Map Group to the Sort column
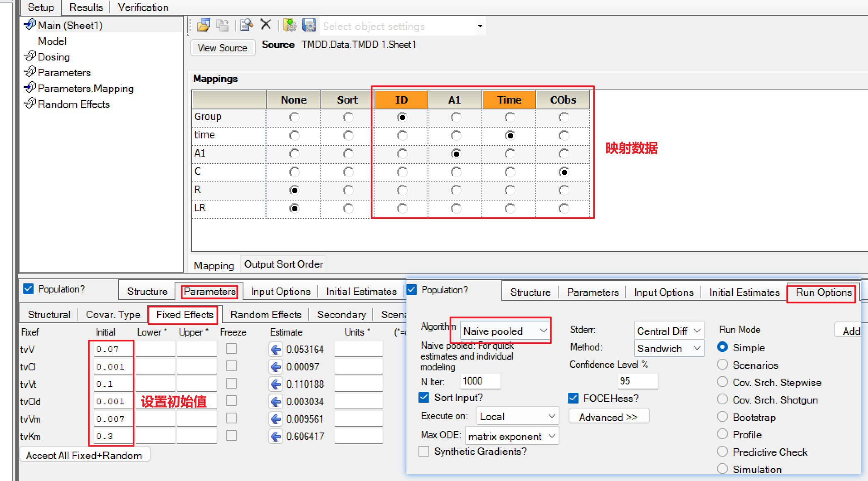The image size is (868, 481). click(x=348, y=117)
